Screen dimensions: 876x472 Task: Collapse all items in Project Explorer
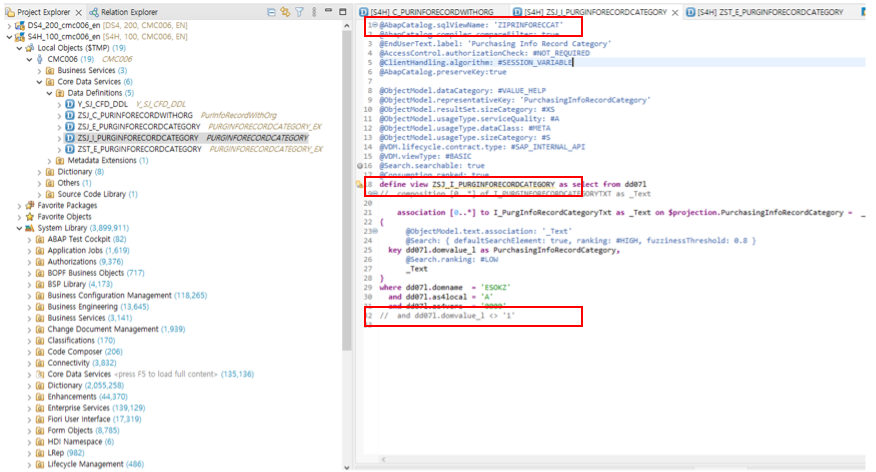(x=271, y=12)
